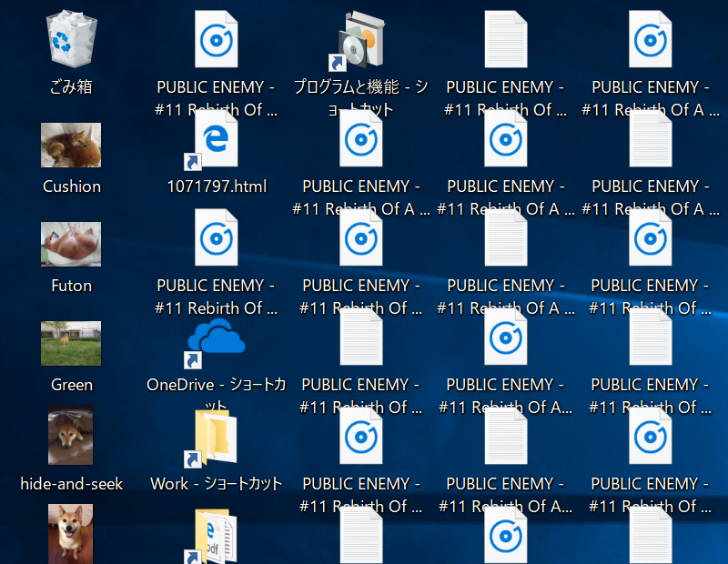Open the OneDrive - ショートカット shortcut
728x564 pixels.
(216, 341)
